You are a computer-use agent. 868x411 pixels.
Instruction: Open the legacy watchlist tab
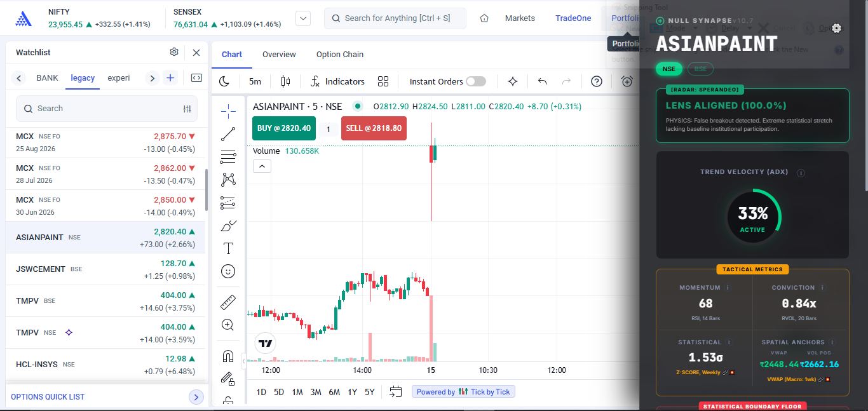point(83,78)
